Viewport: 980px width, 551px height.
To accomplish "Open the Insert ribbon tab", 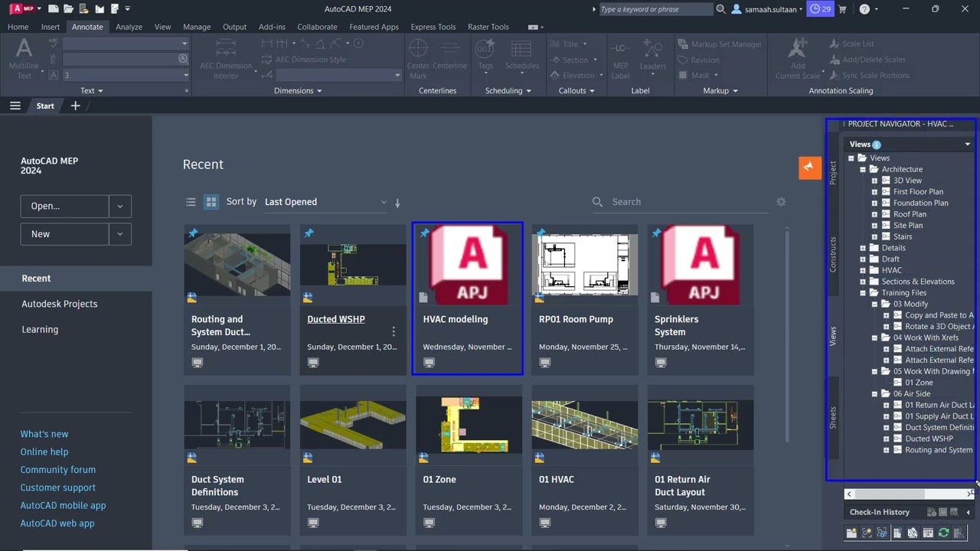I will pyautogui.click(x=51, y=27).
